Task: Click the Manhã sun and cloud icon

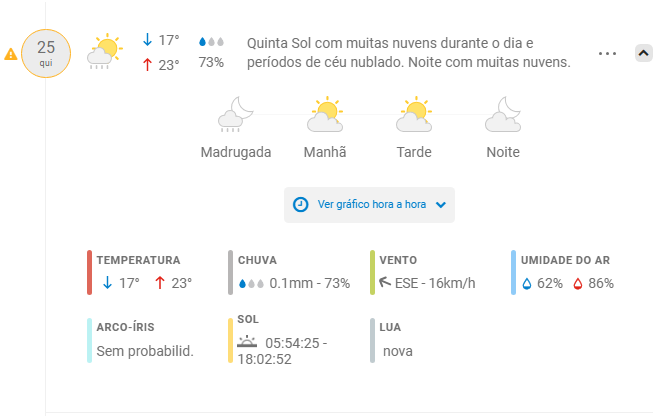Action: 325,114
